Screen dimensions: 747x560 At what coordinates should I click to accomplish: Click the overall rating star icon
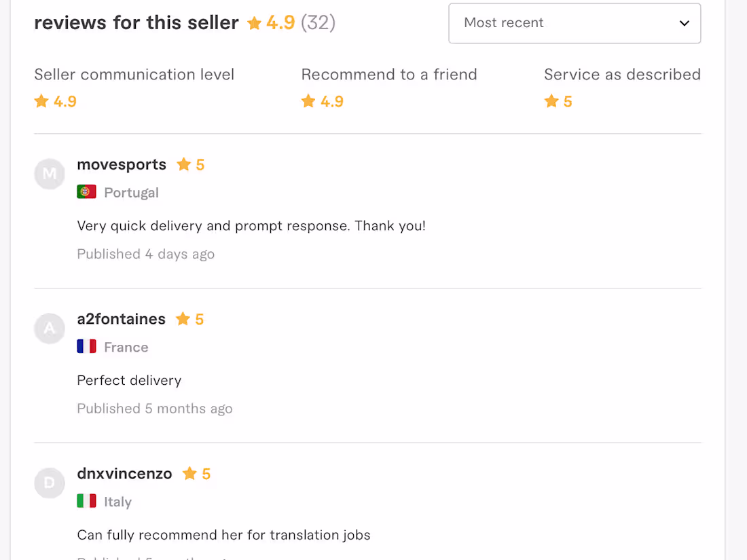[255, 24]
